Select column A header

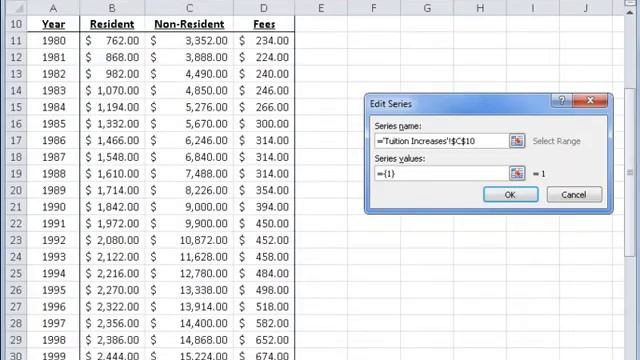(x=53, y=8)
